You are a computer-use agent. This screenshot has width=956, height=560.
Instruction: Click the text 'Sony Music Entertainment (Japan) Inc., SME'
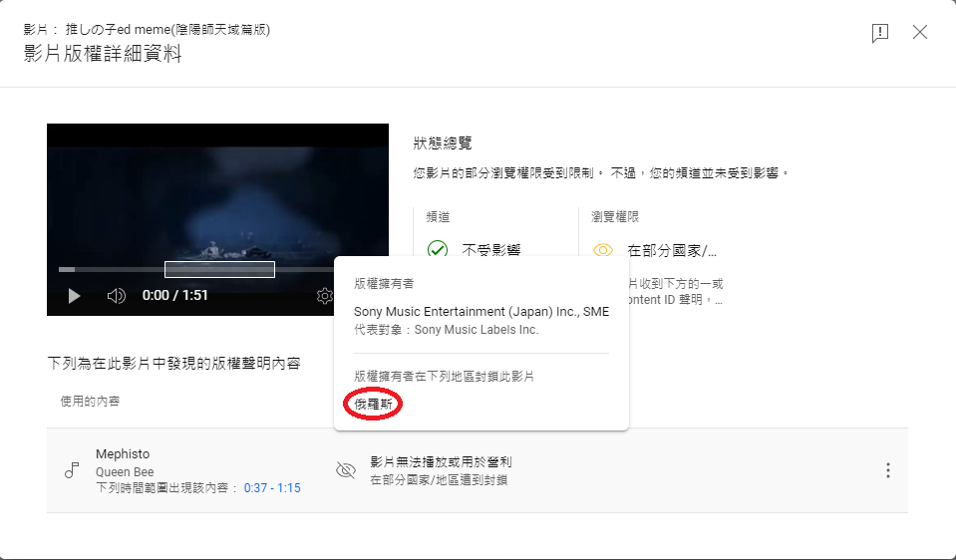481,311
